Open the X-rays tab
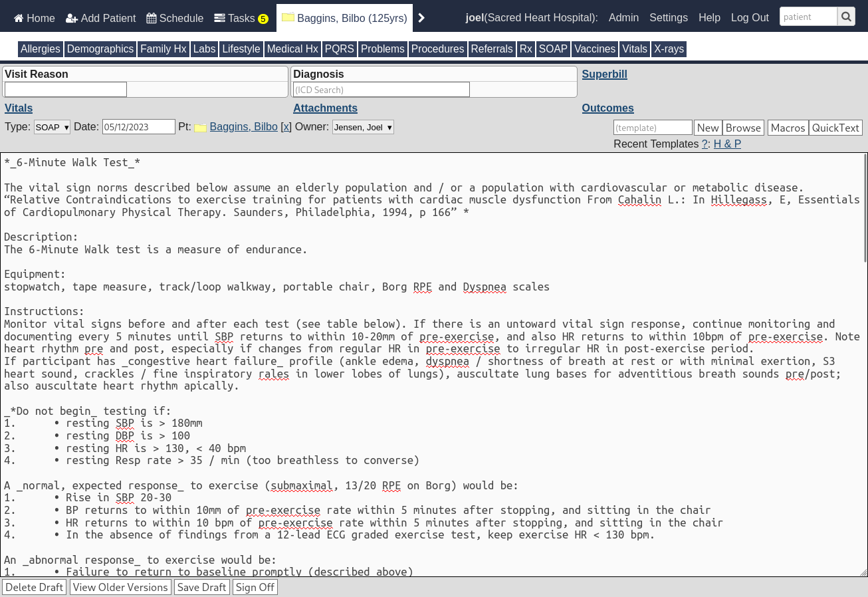Screen dimensions: 868x597 (669, 49)
